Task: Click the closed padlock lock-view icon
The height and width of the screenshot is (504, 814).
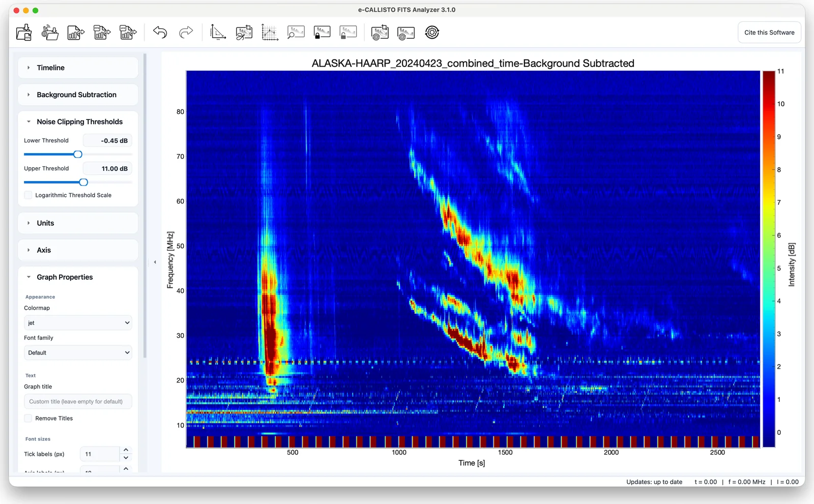Action: pyautogui.click(x=322, y=33)
